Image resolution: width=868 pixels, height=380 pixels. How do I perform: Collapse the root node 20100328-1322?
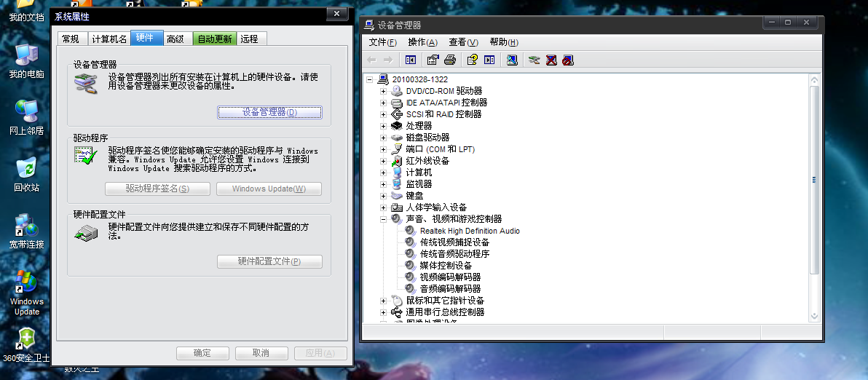370,79
